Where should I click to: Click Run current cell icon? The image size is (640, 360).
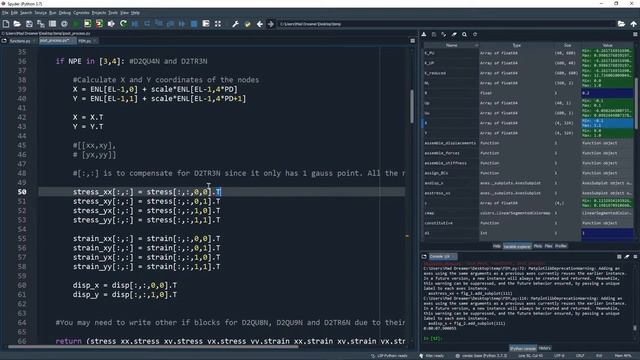tap(87, 24)
